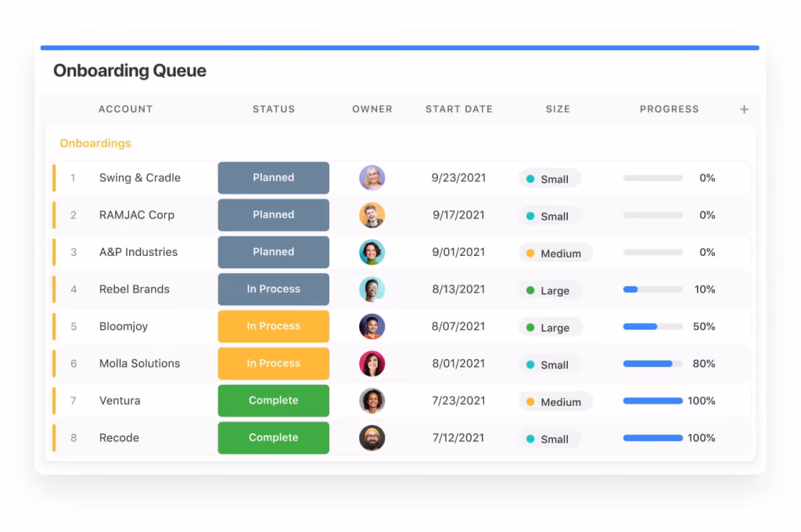
Task: Sort by the Start Date column header
Action: [x=458, y=110]
